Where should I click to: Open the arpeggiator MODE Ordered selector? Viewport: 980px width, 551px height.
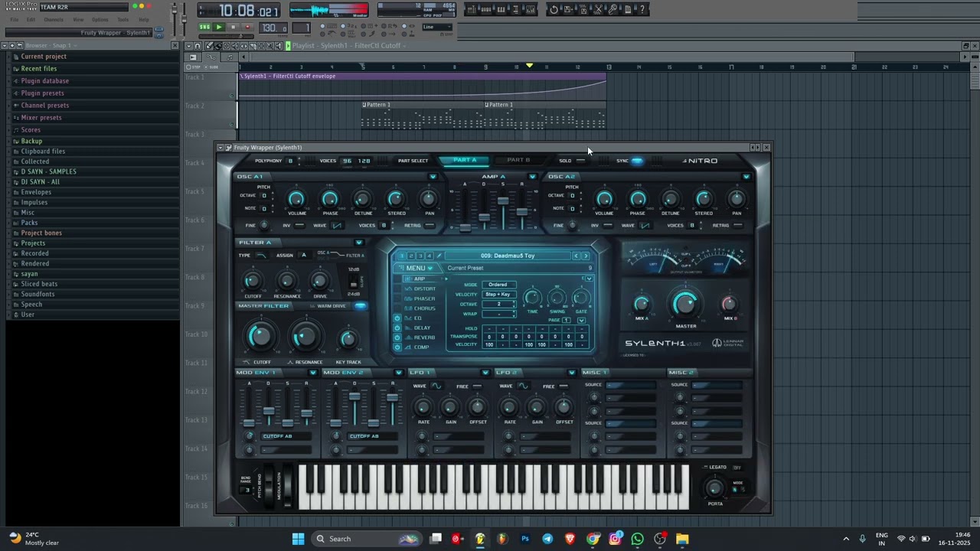pos(498,285)
